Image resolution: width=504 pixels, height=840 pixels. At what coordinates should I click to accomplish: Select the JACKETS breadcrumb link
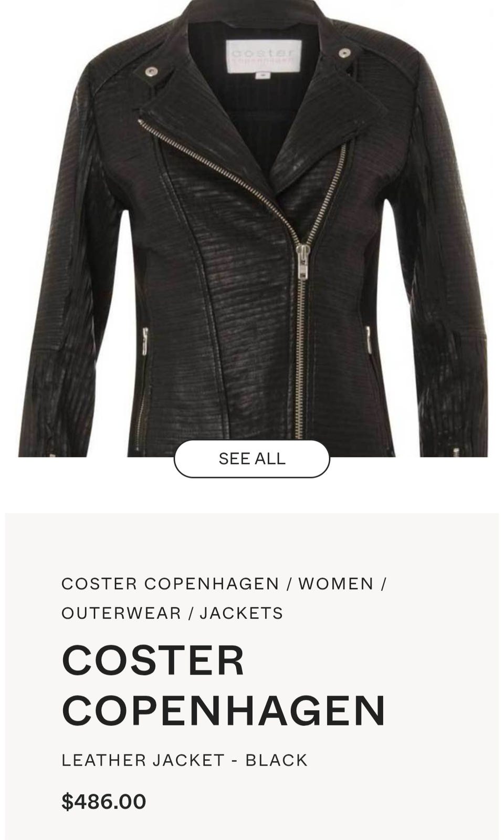(x=241, y=613)
